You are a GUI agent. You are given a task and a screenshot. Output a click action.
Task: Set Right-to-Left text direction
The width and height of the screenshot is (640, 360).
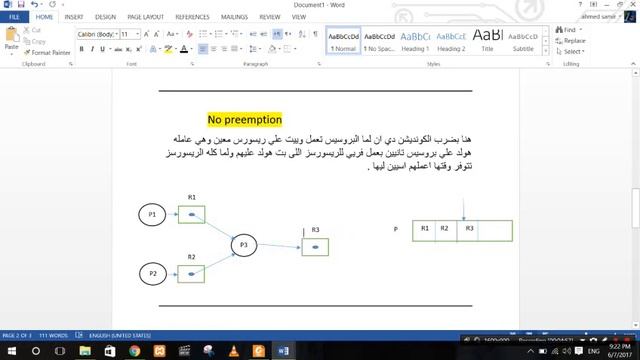point(288,34)
